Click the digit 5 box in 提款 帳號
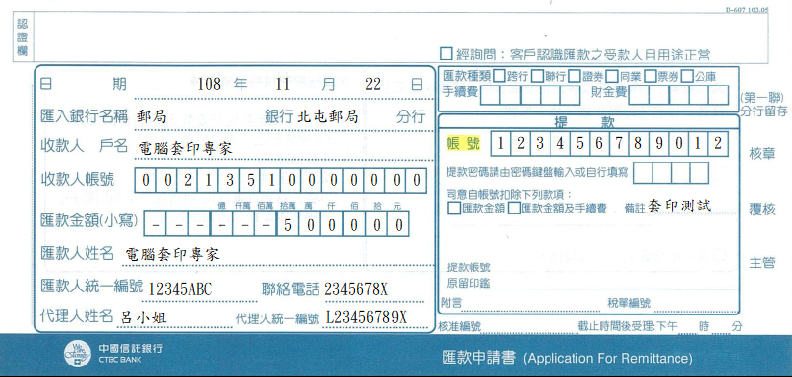 coord(579,144)
